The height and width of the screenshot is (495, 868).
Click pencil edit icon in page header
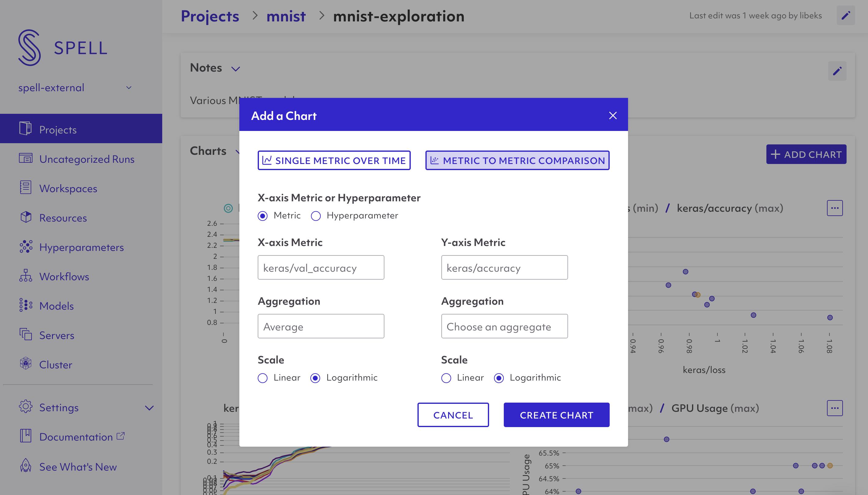click(x=846, y=15)
